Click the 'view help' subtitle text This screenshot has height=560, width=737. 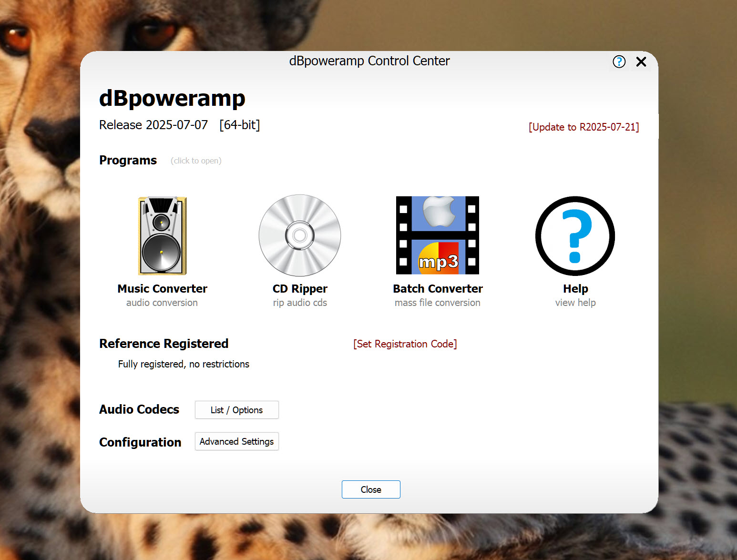tap(575, 303)
